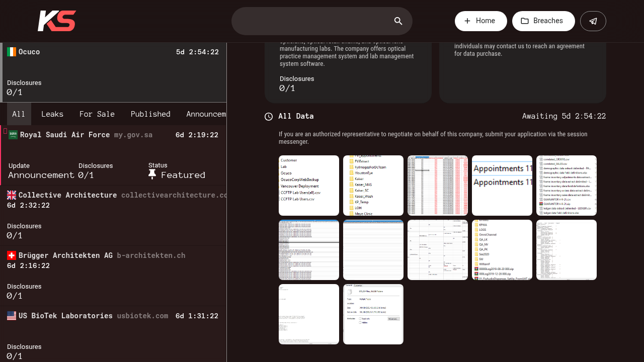Viewport: 644px width, 362px height.
Task: Click the Ireland flag next to Ocuco
Action: (12, 52)
